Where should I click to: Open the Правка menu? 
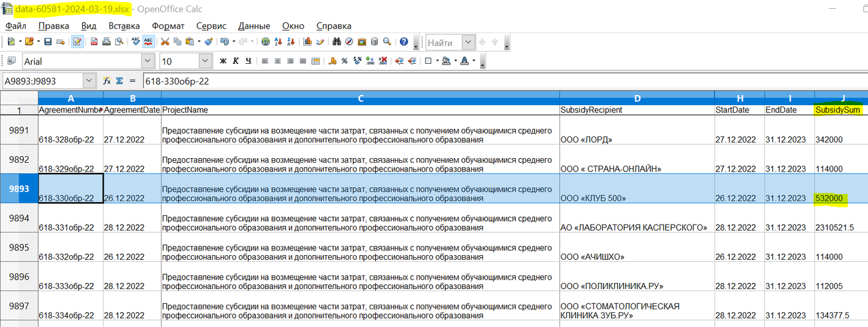[x=54, y=26]
